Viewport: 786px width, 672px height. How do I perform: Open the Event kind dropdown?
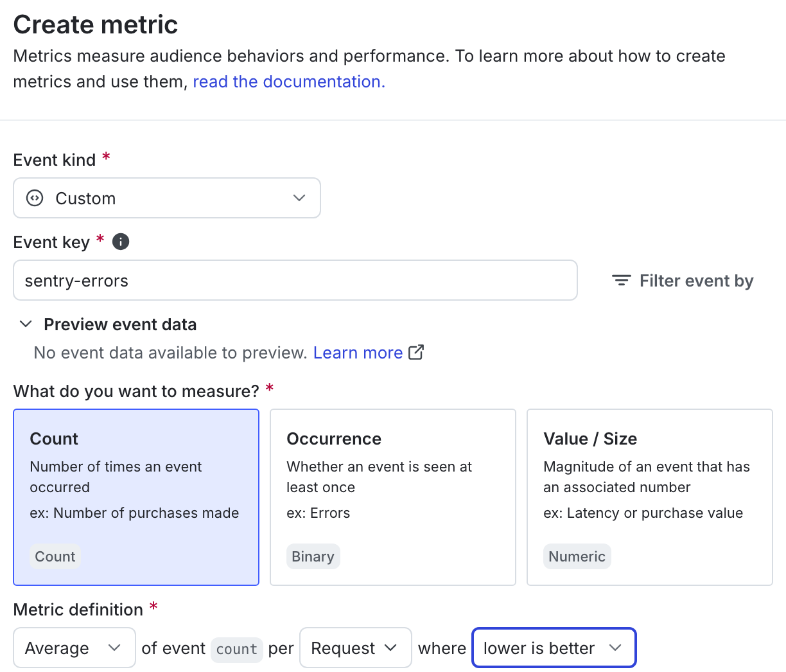pyautogui.click(x=167, y=198)
